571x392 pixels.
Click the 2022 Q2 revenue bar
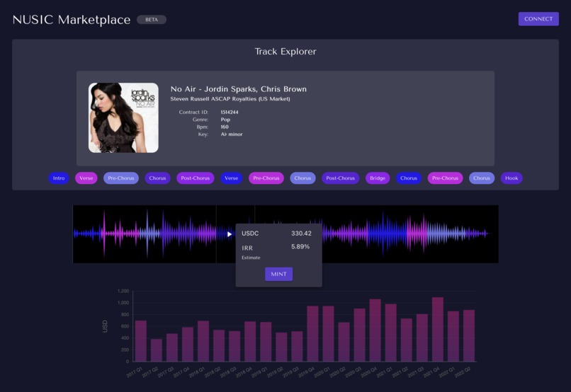point(469,335)
